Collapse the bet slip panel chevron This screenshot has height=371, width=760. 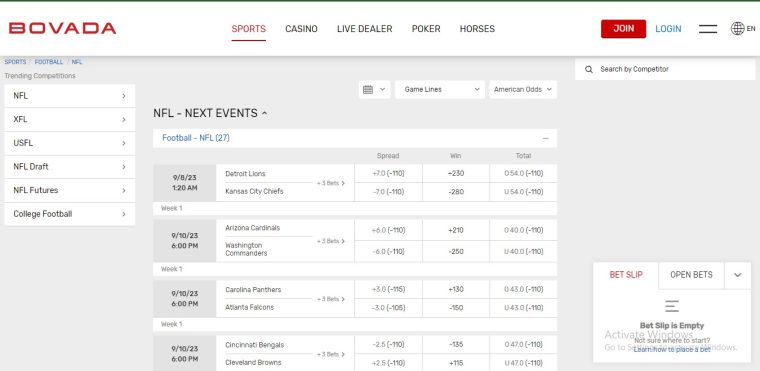pyautogui.click(x=737, y=275)
